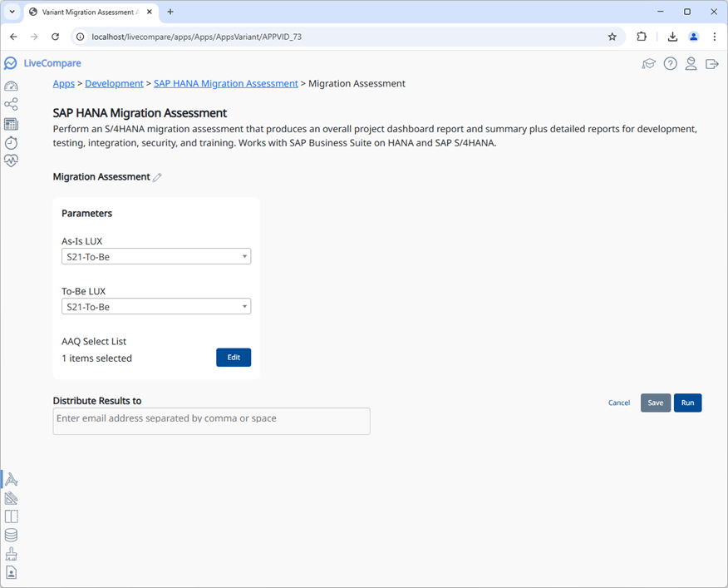Image resolution: width=728 pixels, height=588 pixels.
Task: Open a new browser tab
Action: coord(170,12)
